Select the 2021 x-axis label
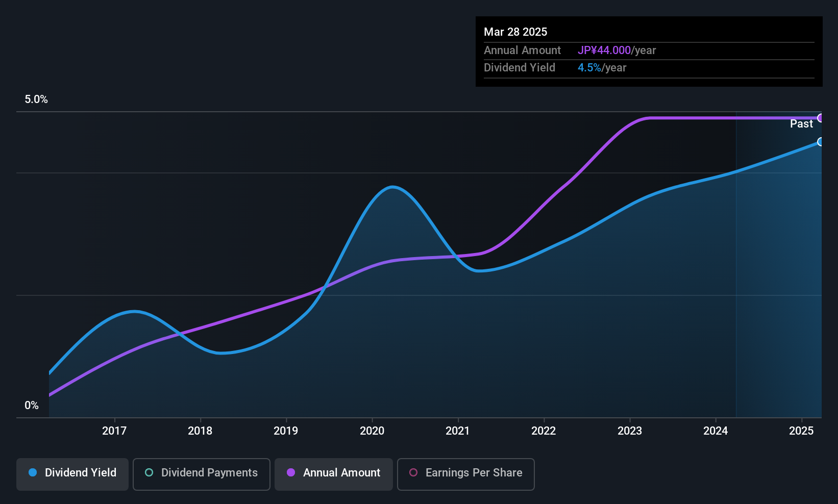Image resolution: width=838 pixels, height=504 pixels. pyautogui.click(x=458, y=431)
